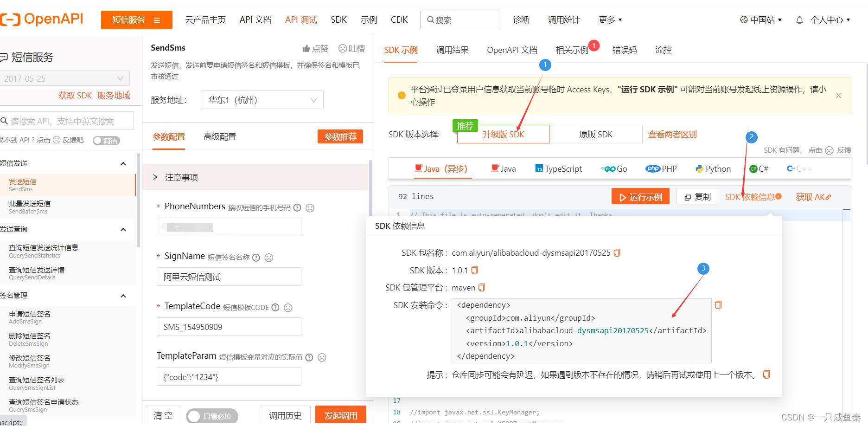Give feedback on the TemplateParam parameter
The width and height of the screenshot is (868, 426).
pos(322,357)
